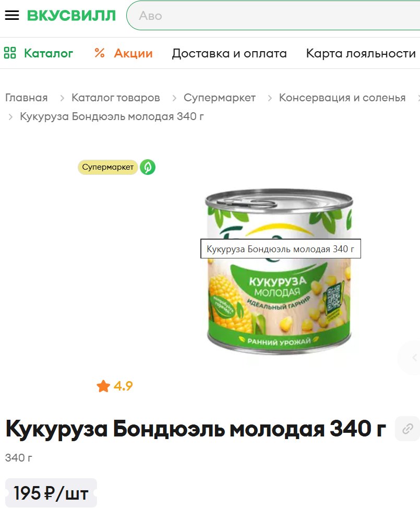420x508 pixels.
Task: Open the Акции menu item
Action: 133,53
